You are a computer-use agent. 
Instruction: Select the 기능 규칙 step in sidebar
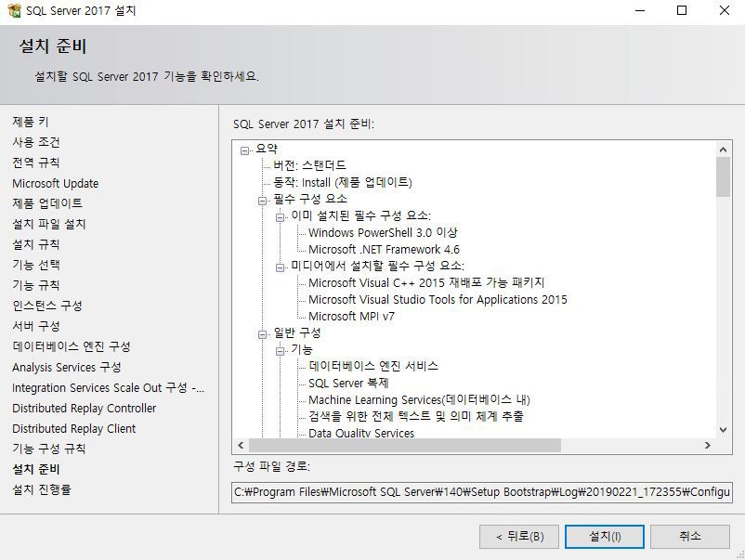click(x=36, y=285)
